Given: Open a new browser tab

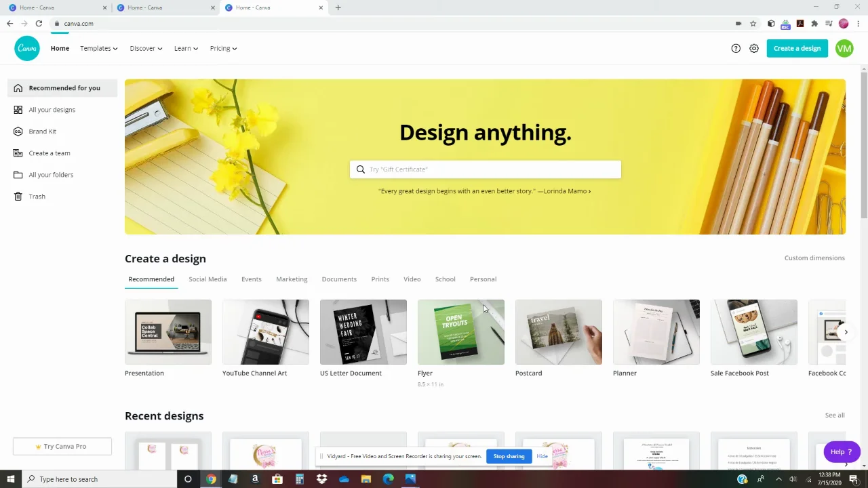Looking at the screenshot, I should click(338, 7).
